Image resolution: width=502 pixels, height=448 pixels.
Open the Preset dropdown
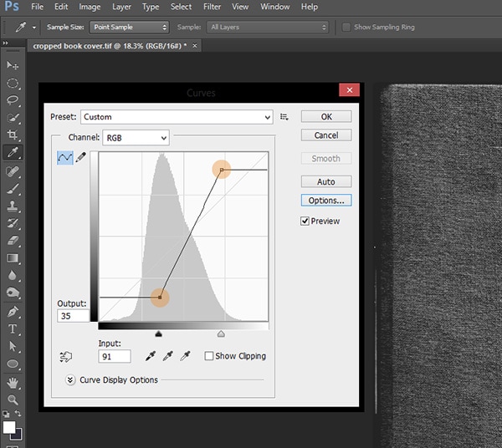pyautogui.click(x=177, y=117)
